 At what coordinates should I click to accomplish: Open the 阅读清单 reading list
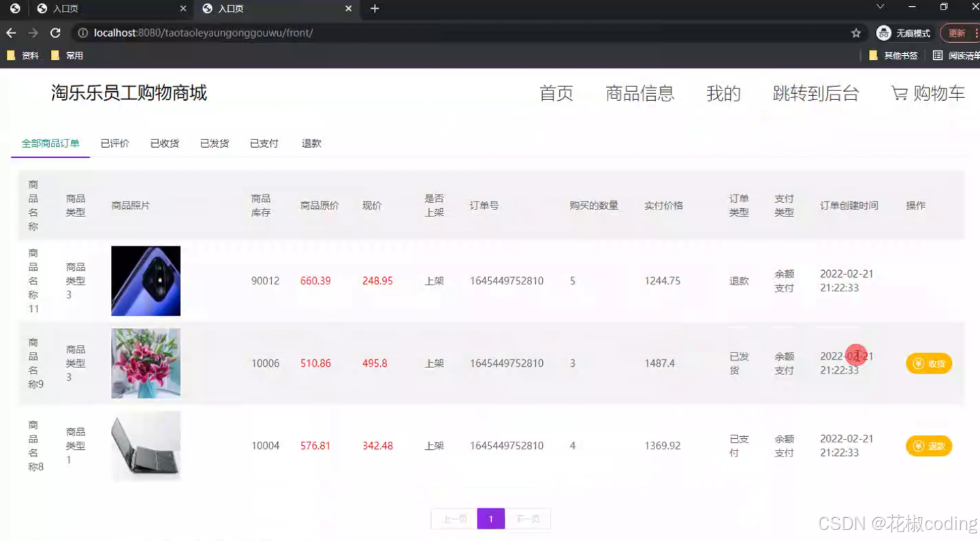tap(956, 56)
